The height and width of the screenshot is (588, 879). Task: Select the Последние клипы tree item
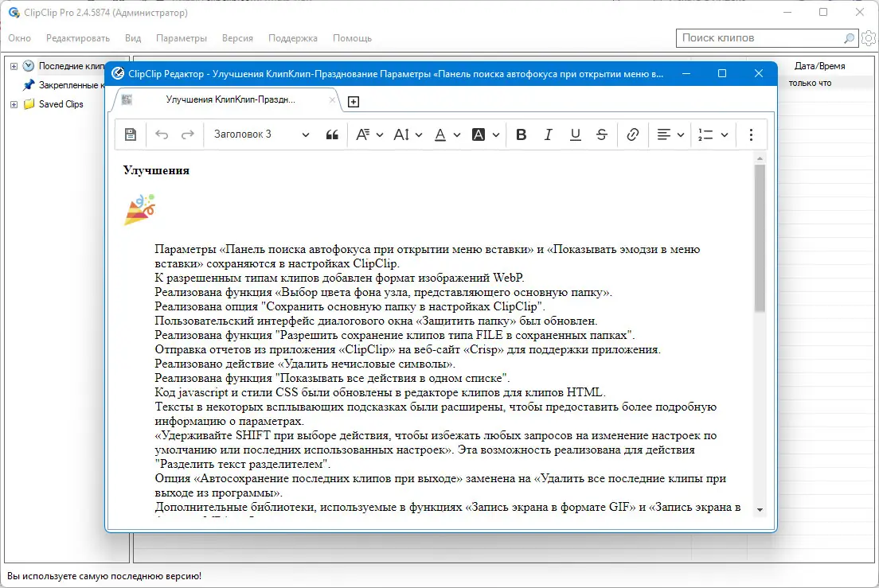point(71,66)
